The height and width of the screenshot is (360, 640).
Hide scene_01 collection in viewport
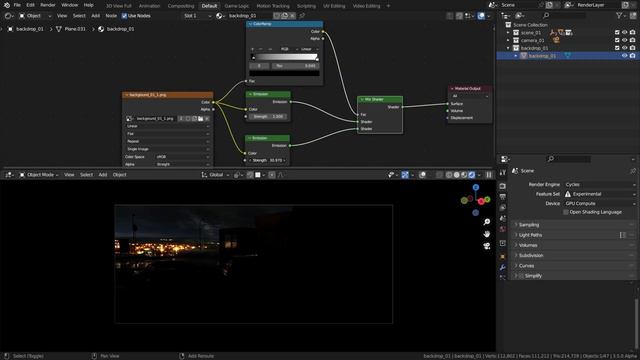624,32
